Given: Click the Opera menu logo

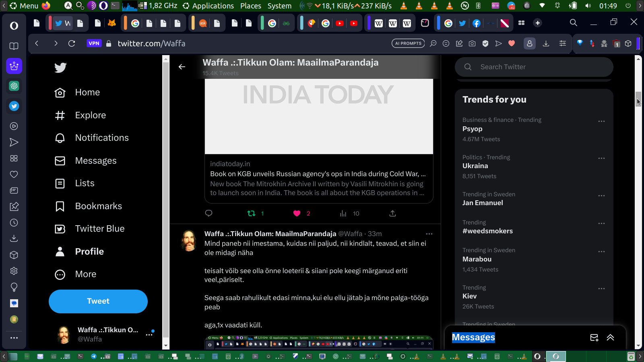Looking at the screenshot, I should tap(14, 26).
